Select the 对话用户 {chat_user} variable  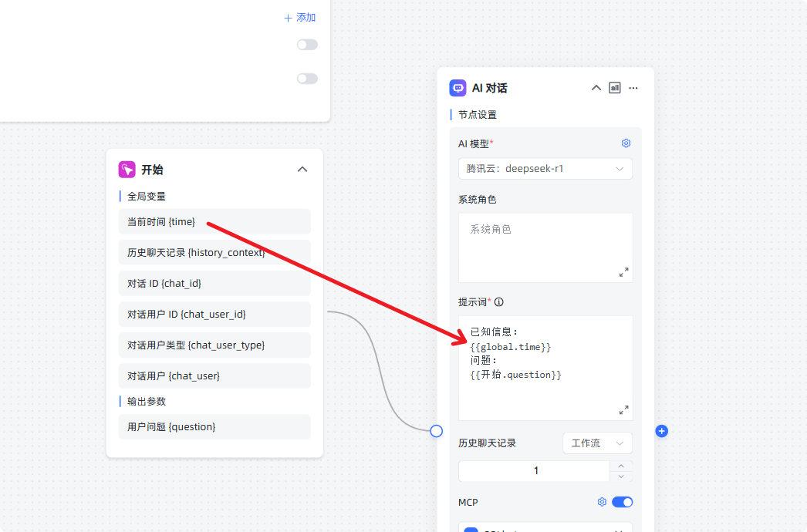[x=214, y=376]
